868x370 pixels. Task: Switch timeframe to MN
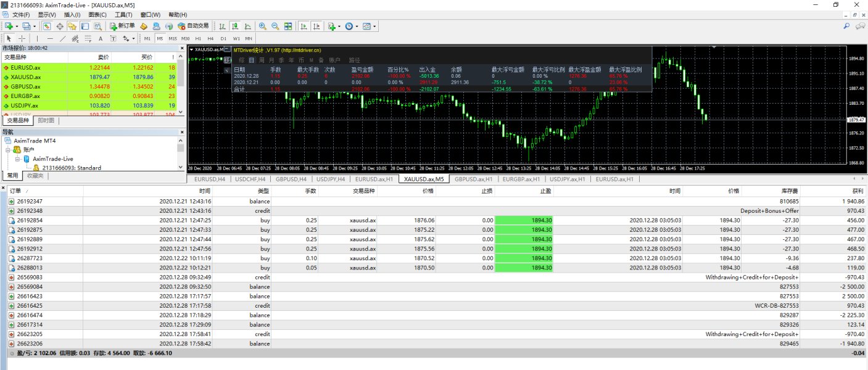(249, 38)
